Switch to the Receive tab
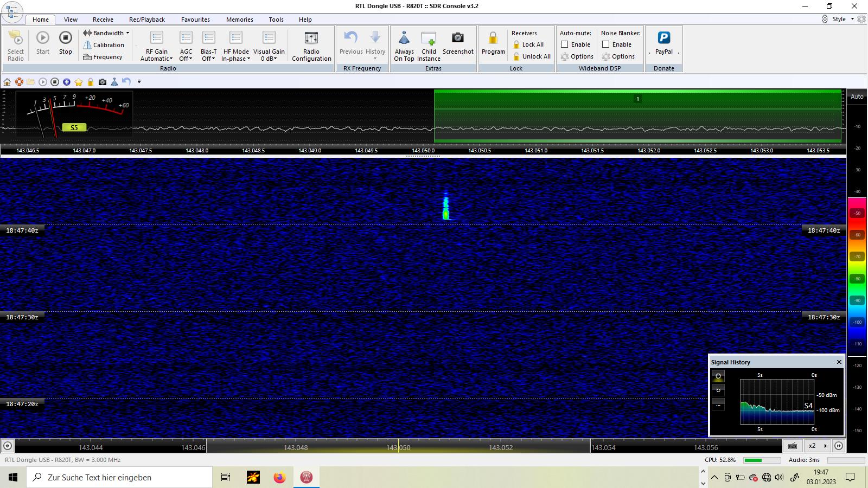 [x=103, y=20]
